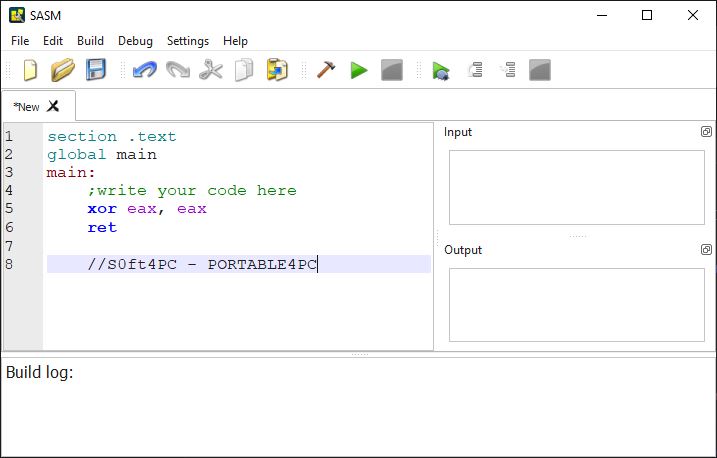The image size is (717, 458).
Task: Undo the last edit with the blue arrow
Action: (x=144, y=70)
